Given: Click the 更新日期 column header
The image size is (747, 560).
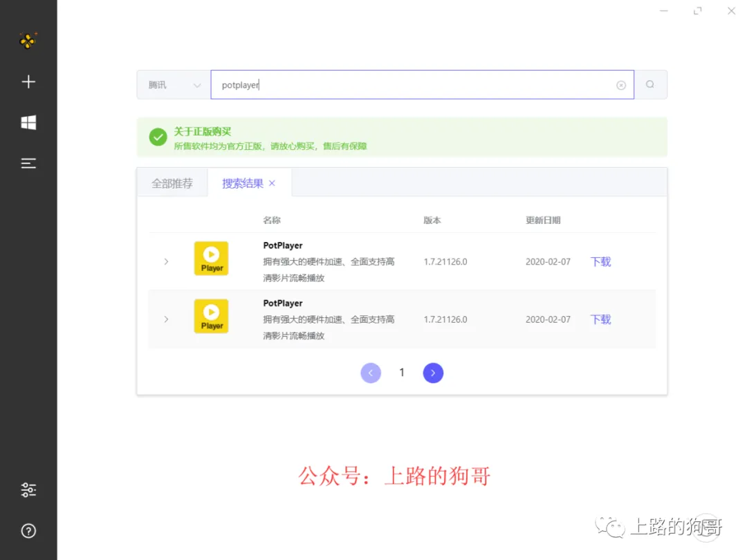Looking at the screenshot, I should (x=543, y=220).
